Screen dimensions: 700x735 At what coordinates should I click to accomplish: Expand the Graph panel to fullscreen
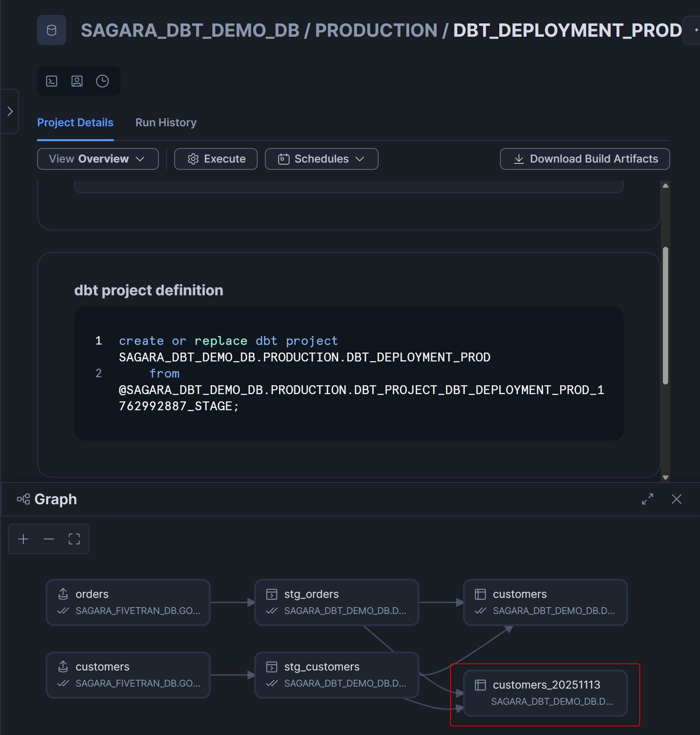tap(648, 499)
